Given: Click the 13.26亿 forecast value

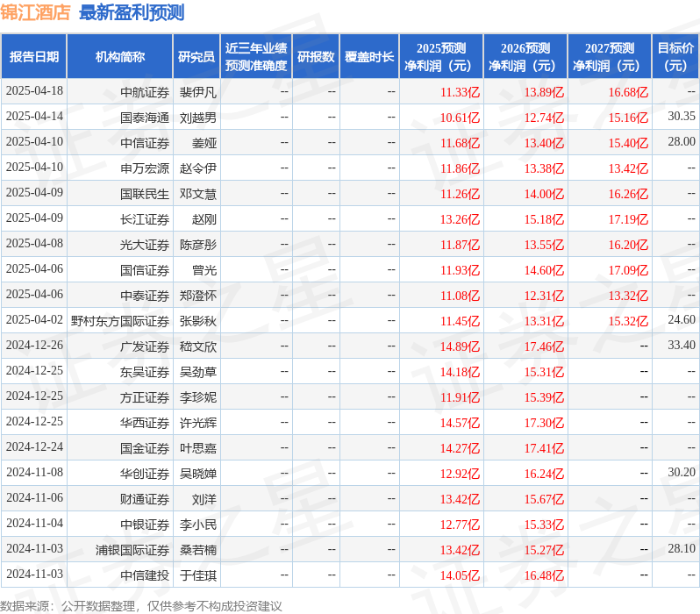Looking at the screenshot, I should point(460,219).
